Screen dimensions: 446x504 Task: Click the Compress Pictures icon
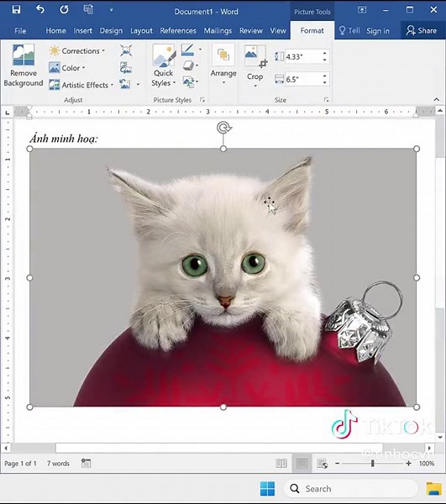[x=126, y=50]
